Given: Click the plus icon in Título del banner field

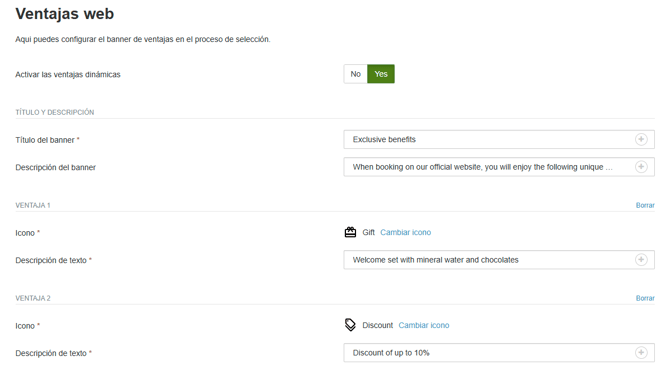Looking at the screenshot, I should [641, 139].
